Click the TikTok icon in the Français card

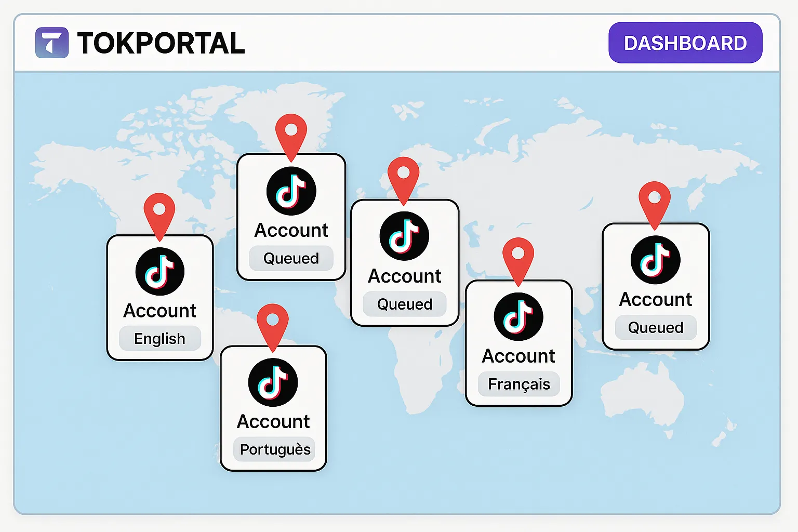click(518, 317)
